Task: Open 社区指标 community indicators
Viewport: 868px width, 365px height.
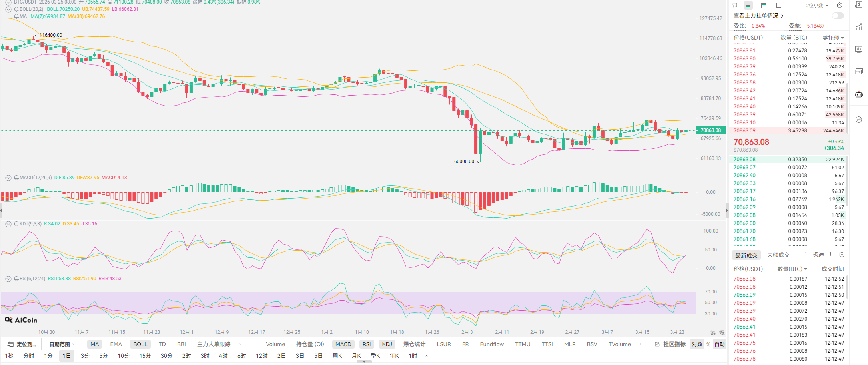Action: pyautogui.click(x=670, y=344)
